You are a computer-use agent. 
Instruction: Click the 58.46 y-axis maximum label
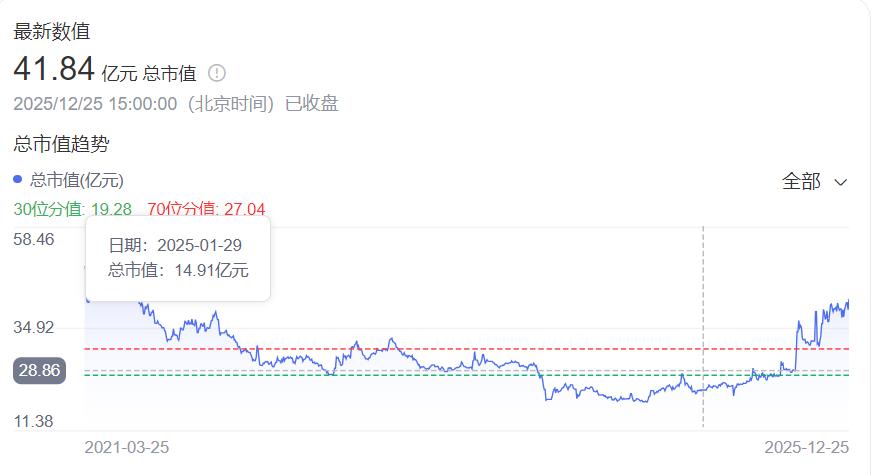34,239
